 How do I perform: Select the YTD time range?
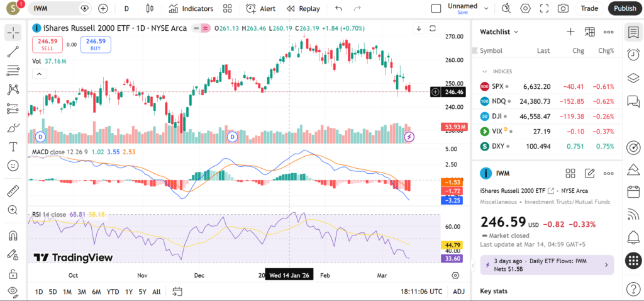click(x=113, y=292)
